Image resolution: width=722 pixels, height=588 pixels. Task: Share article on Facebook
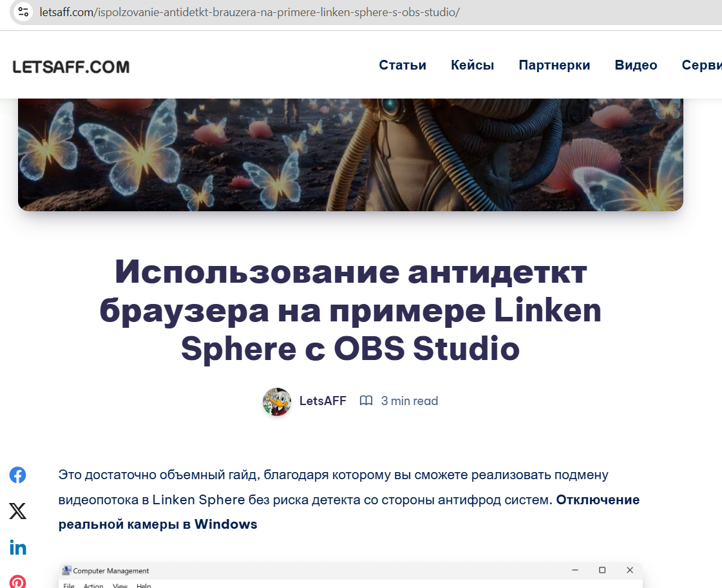[x=18, y=475]
